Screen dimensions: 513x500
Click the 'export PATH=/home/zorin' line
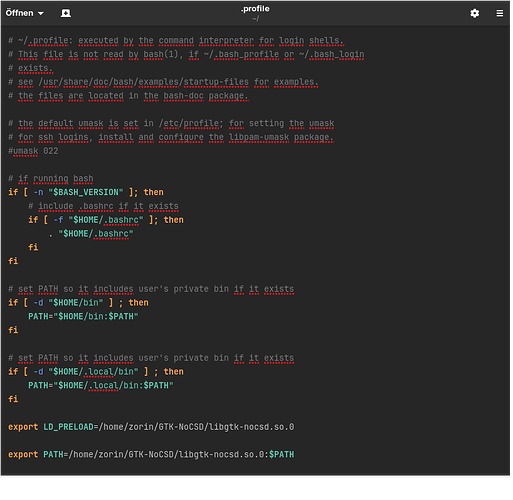pyautogui.click(x=151, y=455)
